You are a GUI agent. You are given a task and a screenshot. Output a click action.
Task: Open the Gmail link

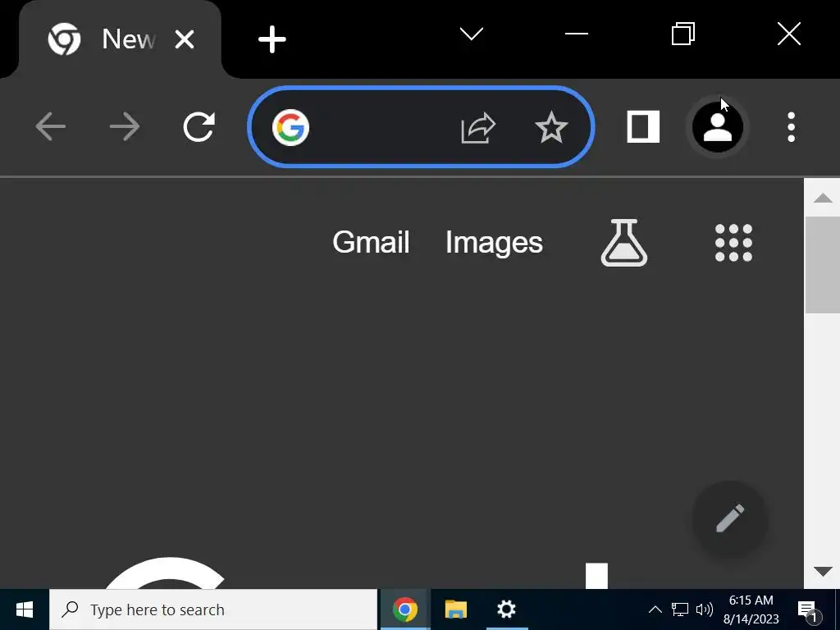[371, 242]
